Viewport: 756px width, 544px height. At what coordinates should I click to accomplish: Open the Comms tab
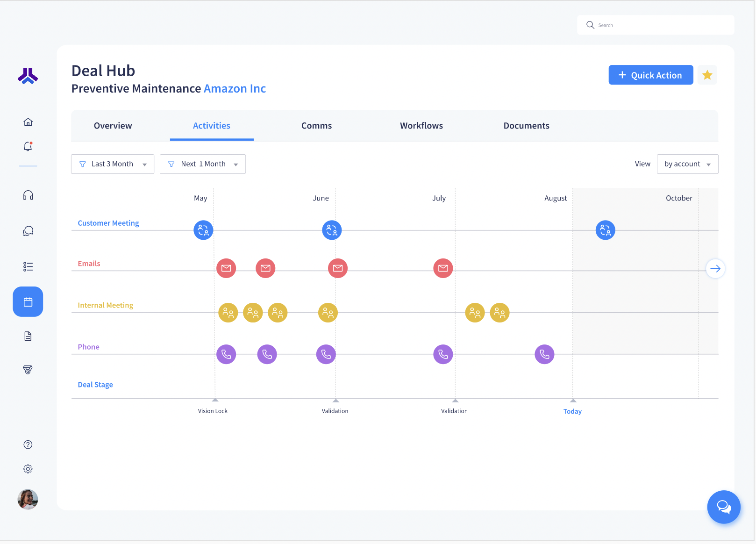[x=316, y=125]
